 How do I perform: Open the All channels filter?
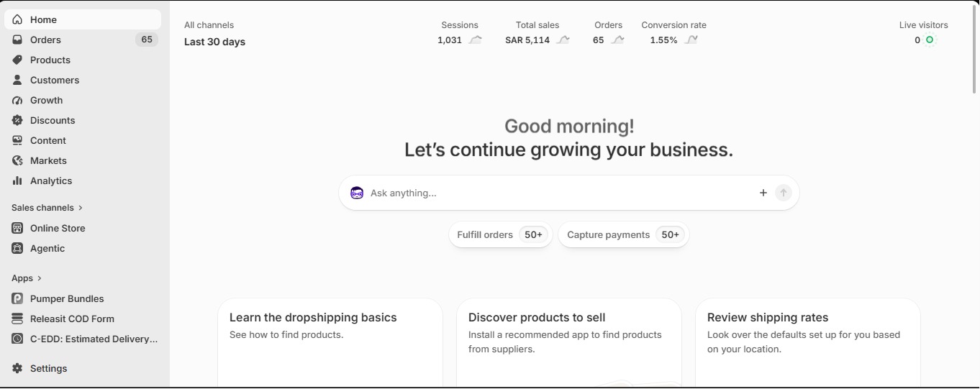(x=209, y=25)
